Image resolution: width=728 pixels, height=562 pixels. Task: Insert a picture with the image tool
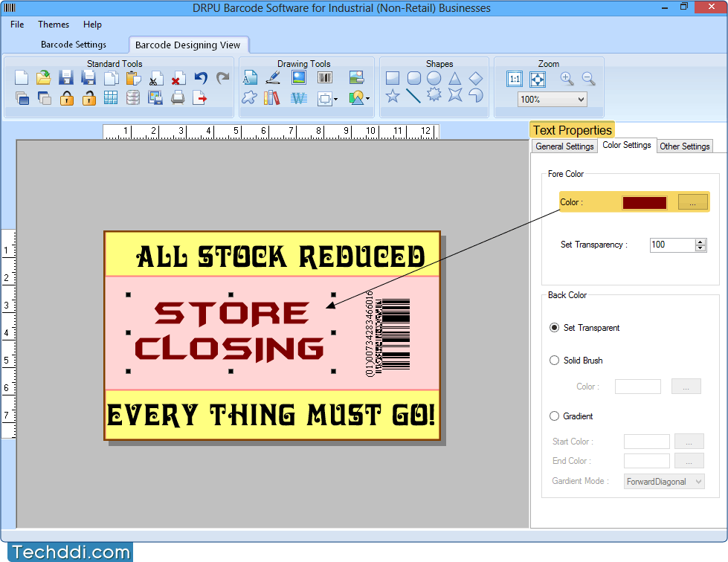pyautogui.click(x=298, y=77)
